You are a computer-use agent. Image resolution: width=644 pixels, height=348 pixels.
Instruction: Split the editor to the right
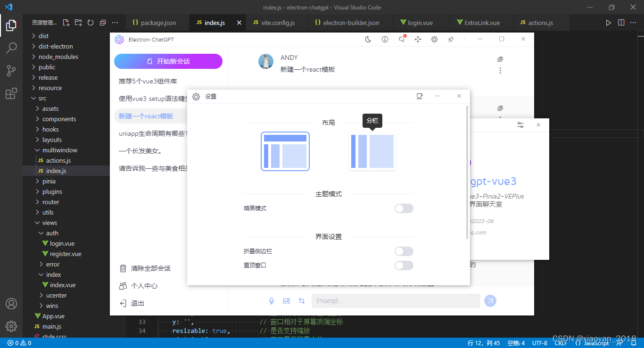(x=621, y=22)
